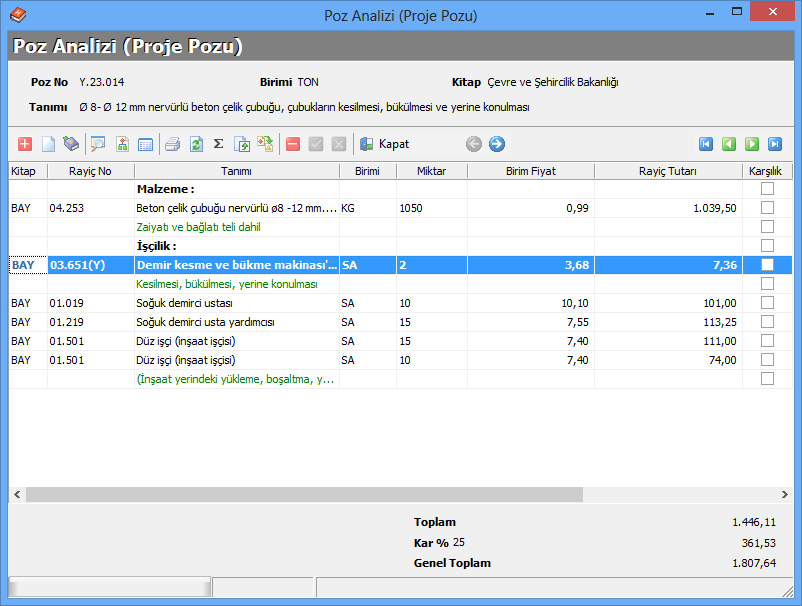
Task: Go to next record with green arrow
Action: 752,144
